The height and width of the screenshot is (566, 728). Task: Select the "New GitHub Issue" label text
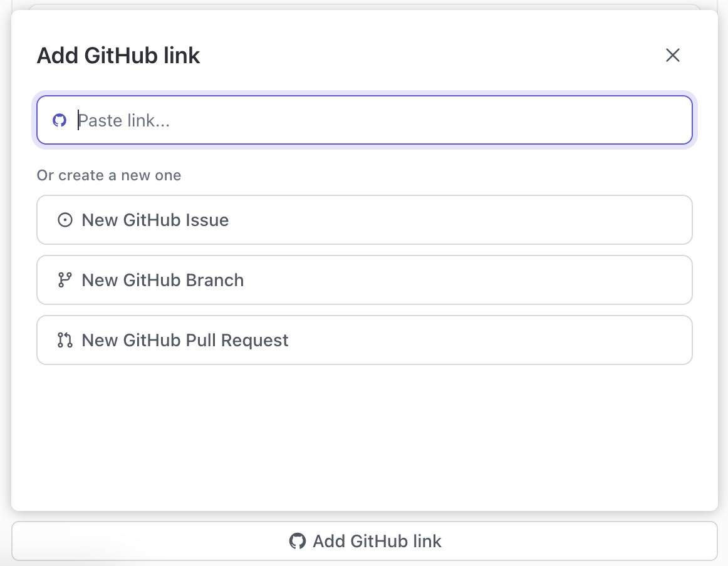pyautogui.click(x=155, y=220)
